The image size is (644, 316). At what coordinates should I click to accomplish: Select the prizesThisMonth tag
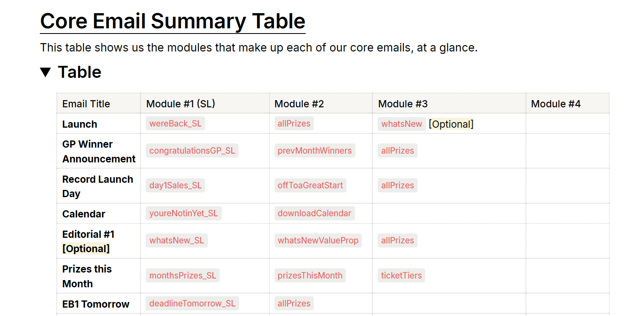[x=310, y=275]
